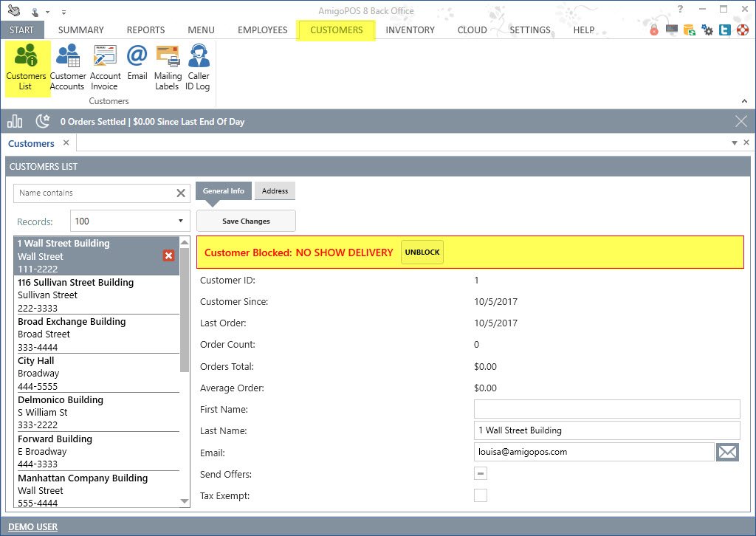Click the bar chart icon in status strip
Image resolution: width=756 pixels, height=536 pixels.
click(x=15, y=121)
